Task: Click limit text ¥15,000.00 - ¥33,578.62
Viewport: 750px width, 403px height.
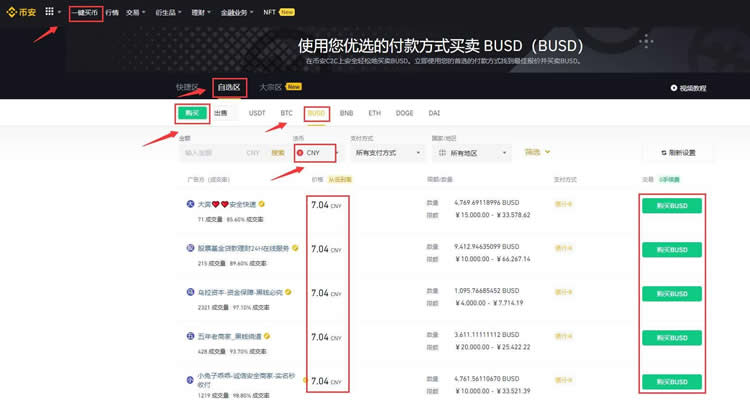Action: tap(493, 215)
